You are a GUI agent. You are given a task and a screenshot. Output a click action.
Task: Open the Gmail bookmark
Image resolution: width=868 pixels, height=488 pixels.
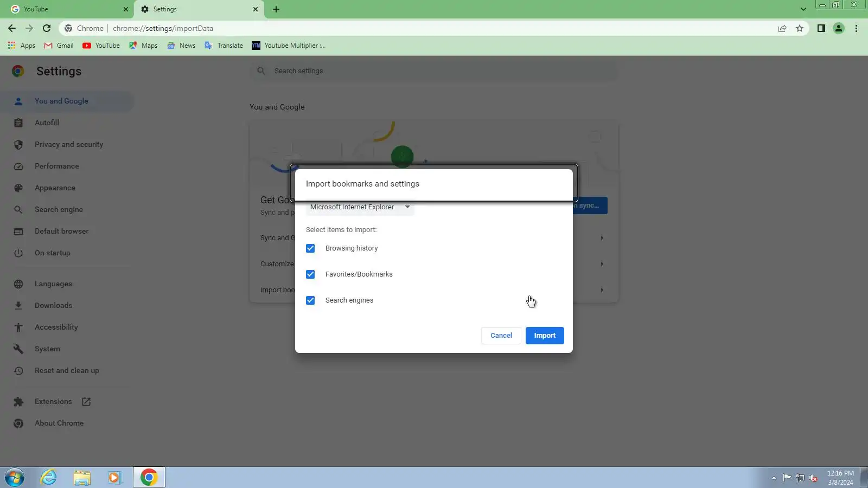click(x=59, y=46)
